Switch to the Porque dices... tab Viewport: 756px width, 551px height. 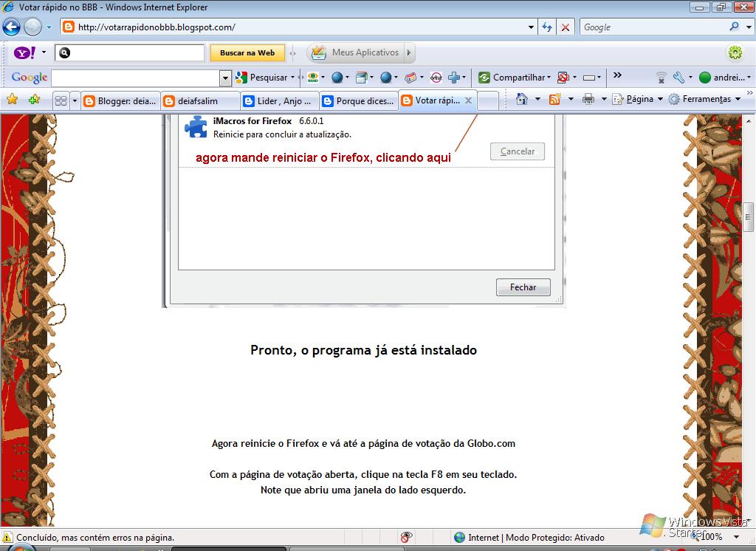(359, 101)
